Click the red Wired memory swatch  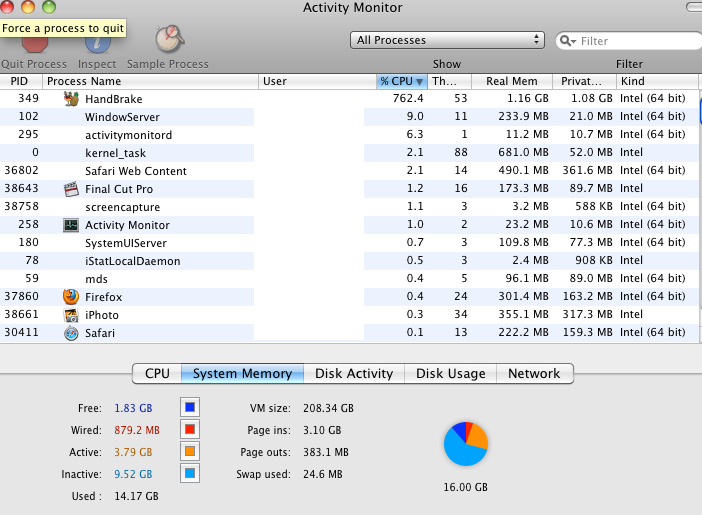point(190,429)
